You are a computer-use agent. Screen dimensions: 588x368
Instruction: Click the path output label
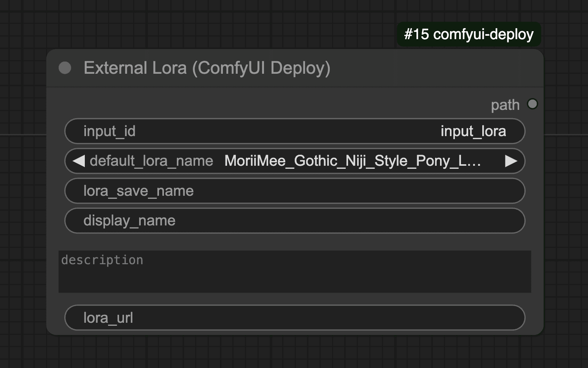(505, 105)
